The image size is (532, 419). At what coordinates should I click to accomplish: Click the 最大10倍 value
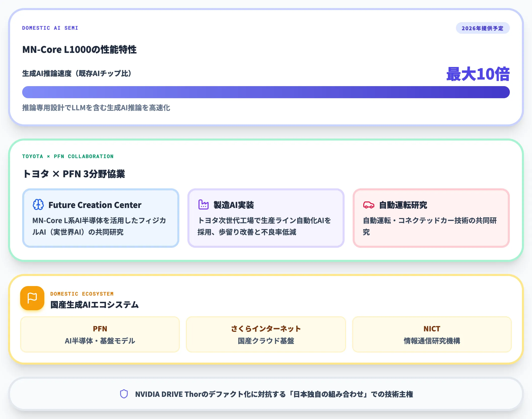[x=478, y=74]
